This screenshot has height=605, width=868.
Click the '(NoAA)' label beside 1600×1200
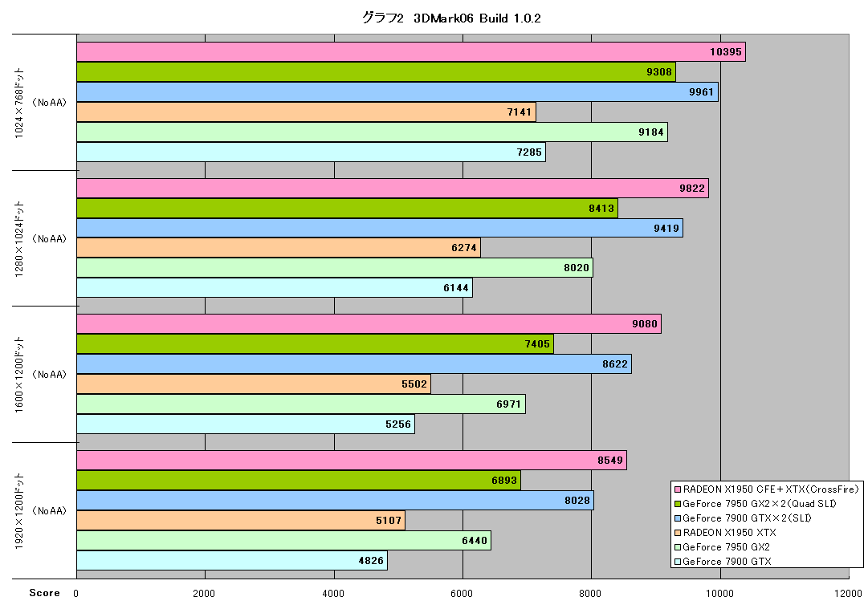tap(49, 375)
